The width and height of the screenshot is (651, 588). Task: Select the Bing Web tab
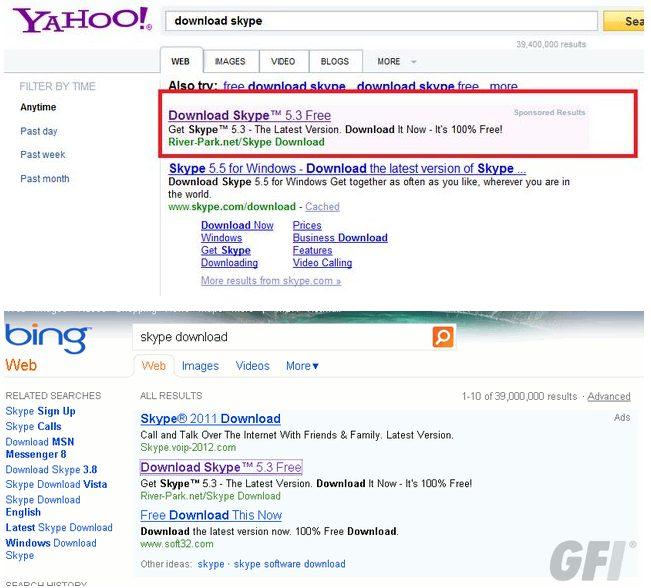154,366
